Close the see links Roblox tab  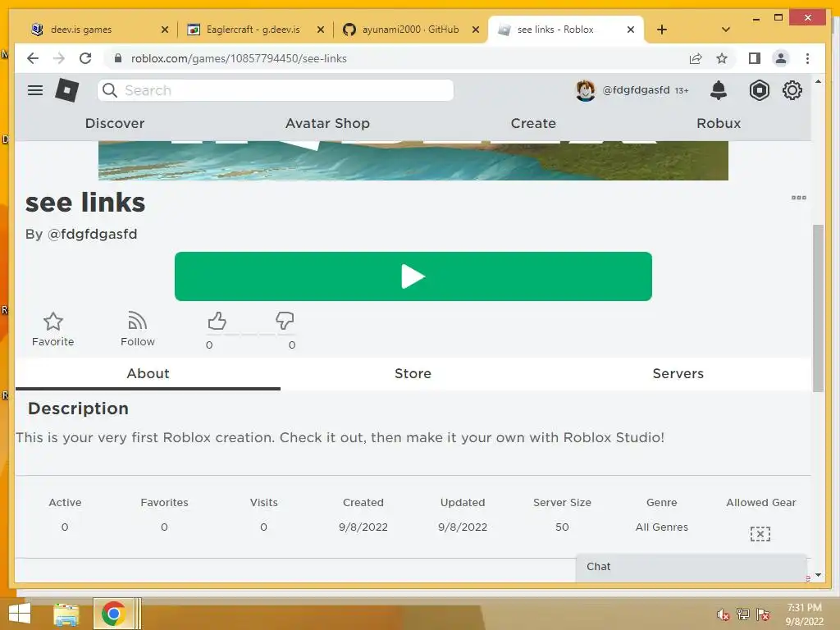coord(631,30)
